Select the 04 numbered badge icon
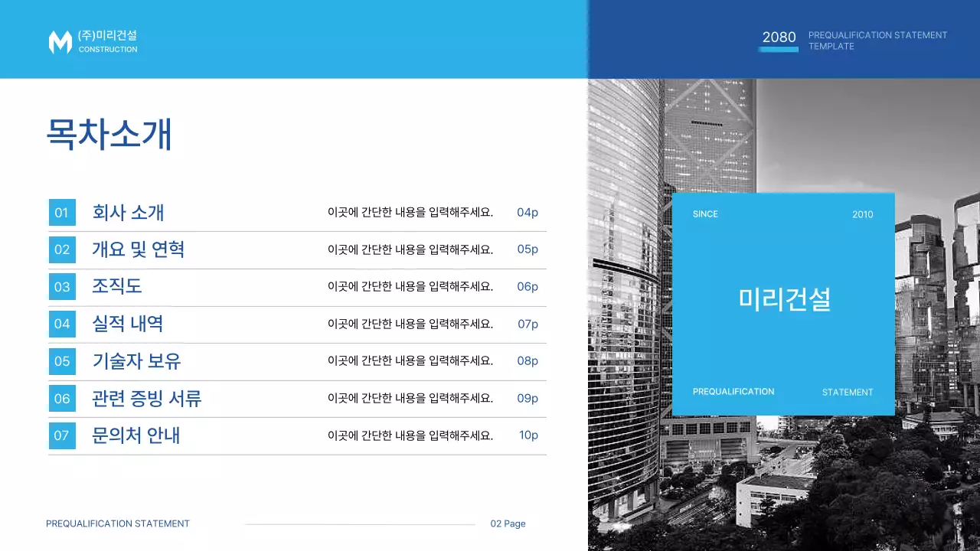 62,324
